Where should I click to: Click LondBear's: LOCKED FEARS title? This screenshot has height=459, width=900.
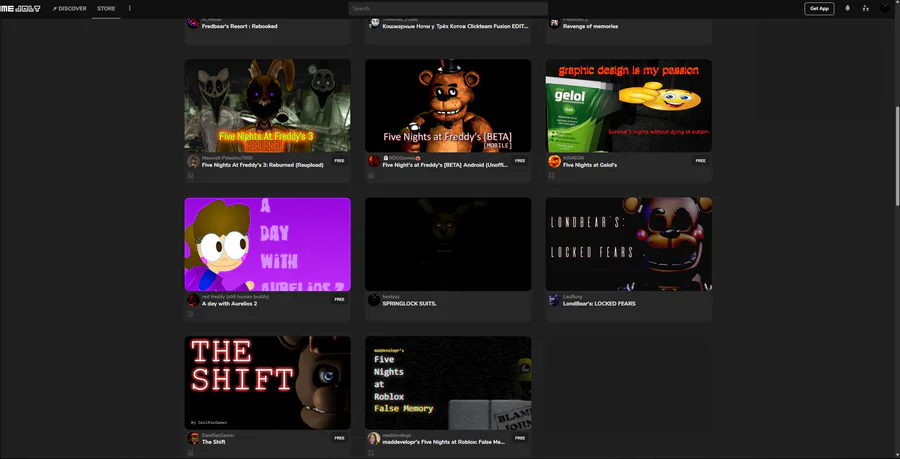[599, 304]
